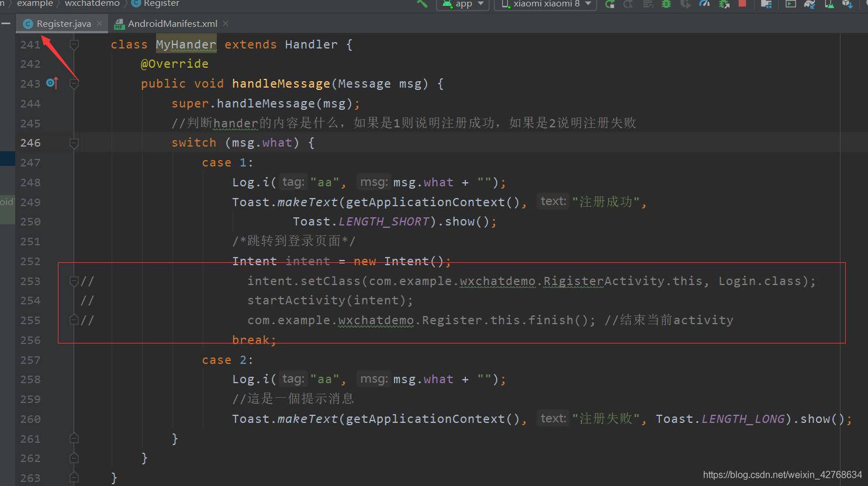Click the override gutter icon on line 243
The image size is (868, 486).
52,83
